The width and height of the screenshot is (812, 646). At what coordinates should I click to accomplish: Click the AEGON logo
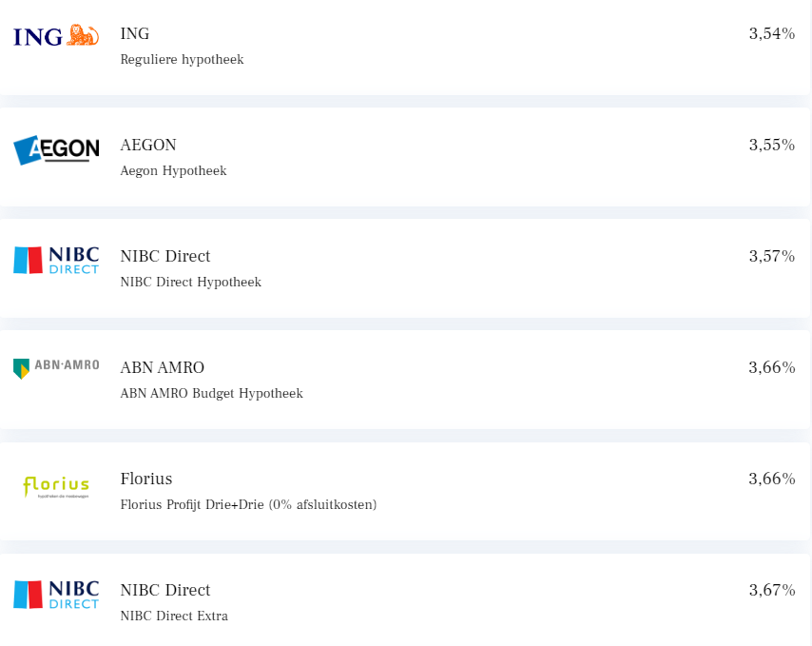coord(56,150)
